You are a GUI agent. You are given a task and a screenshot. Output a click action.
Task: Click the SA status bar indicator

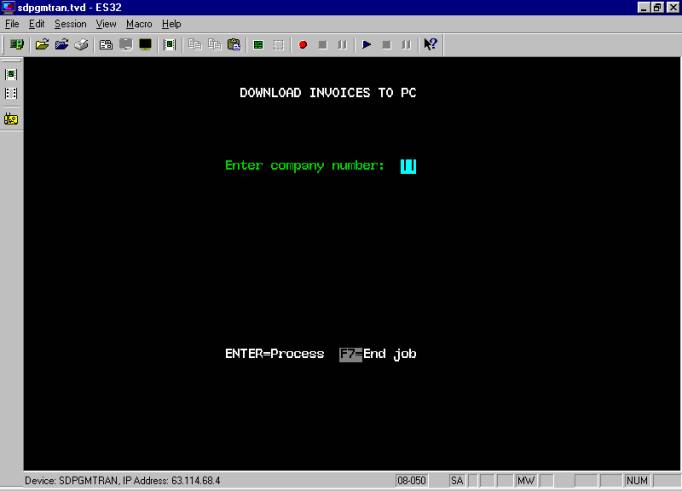tap(457, 481)
